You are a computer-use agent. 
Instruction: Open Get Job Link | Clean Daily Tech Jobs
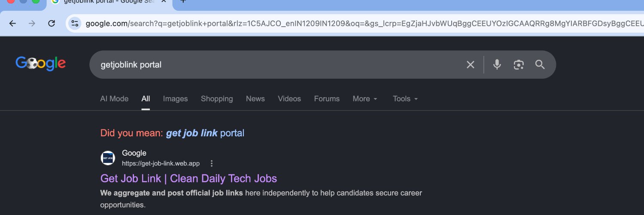point(188,178)
